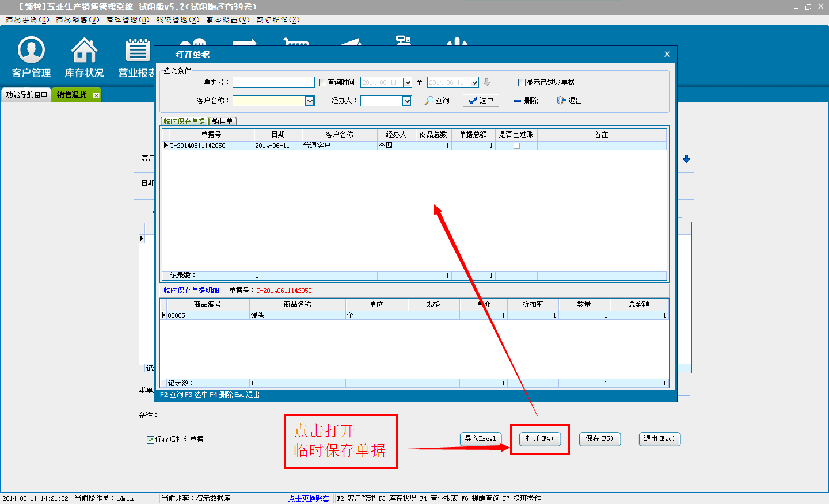Click the 点击更换账套 link
This screenshot has width=829, height=504.
pyautogui.click(x=309, y=498)
